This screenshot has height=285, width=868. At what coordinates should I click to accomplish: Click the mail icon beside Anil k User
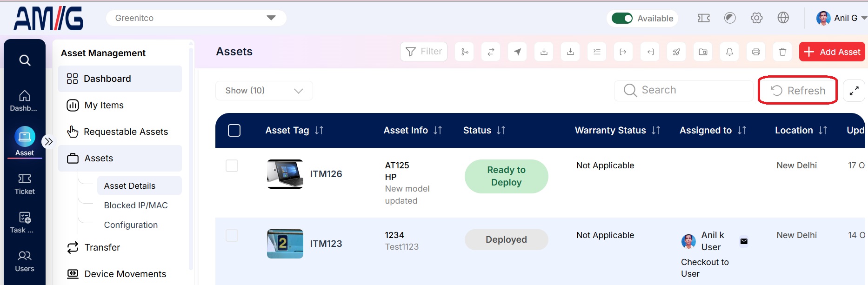pyautogui.click(x=744, y=241)
